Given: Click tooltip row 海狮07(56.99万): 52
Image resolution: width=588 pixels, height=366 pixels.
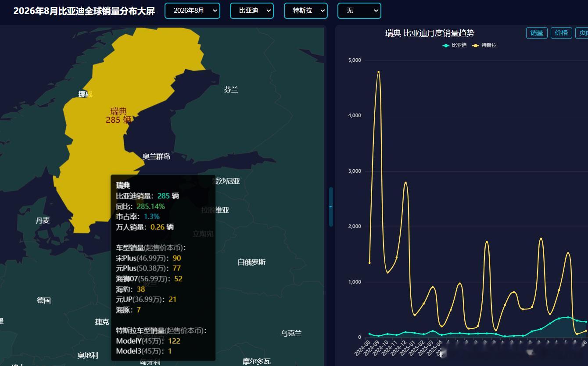Looking at the screenshot, I should (x=149, y=279).
